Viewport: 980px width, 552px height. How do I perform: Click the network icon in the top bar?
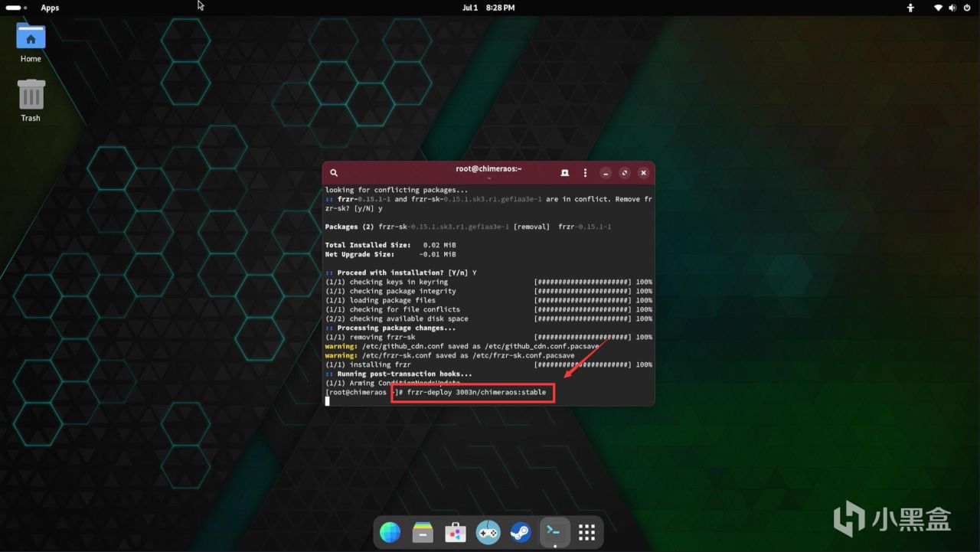click(938, 8)
